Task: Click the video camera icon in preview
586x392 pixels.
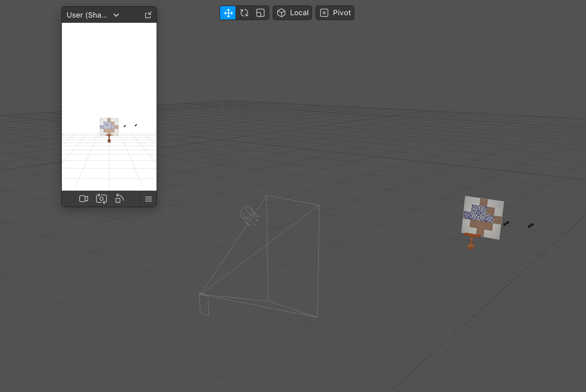Action: pos(84,199)
